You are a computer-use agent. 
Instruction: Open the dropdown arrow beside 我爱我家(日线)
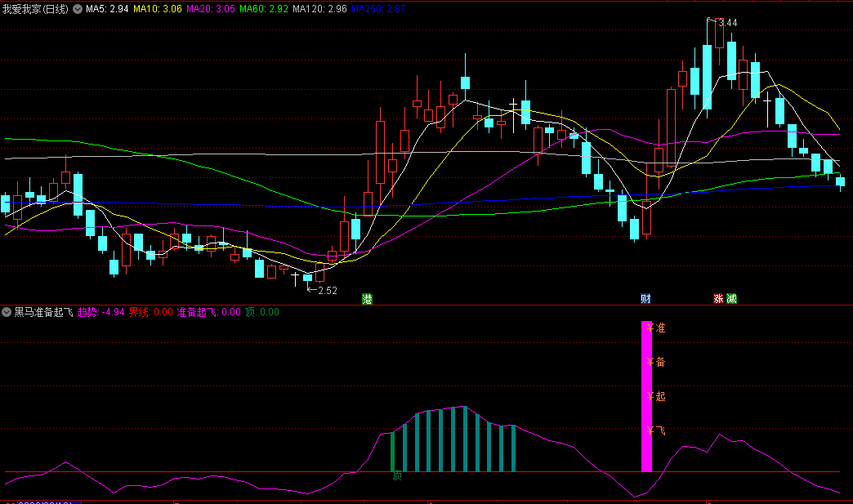[x=78, y=9]
